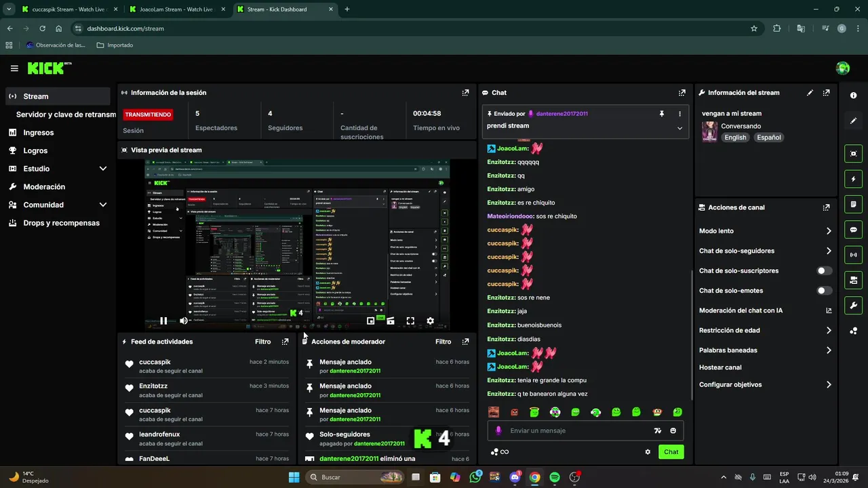Toggle moderator actions document panel in right rail
This screenshot has height=488, width=868.
pos(853,204)
